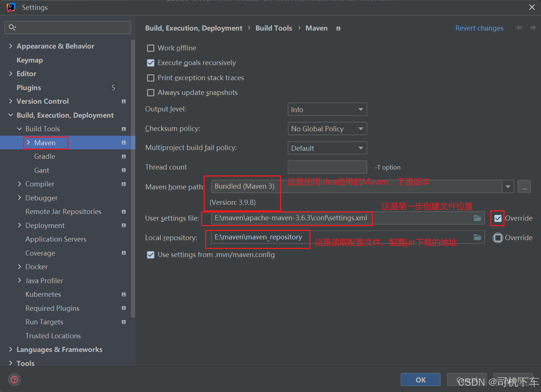Click project icon on Compiler row
The image size is (541, 392).
(x=124, y=184)
